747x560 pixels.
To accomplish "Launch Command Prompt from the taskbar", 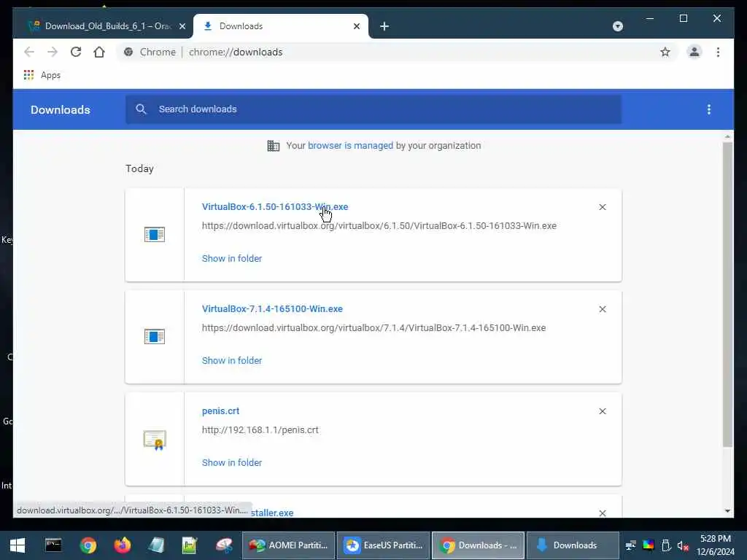I will pyautogui.click(x=53, y=545).
